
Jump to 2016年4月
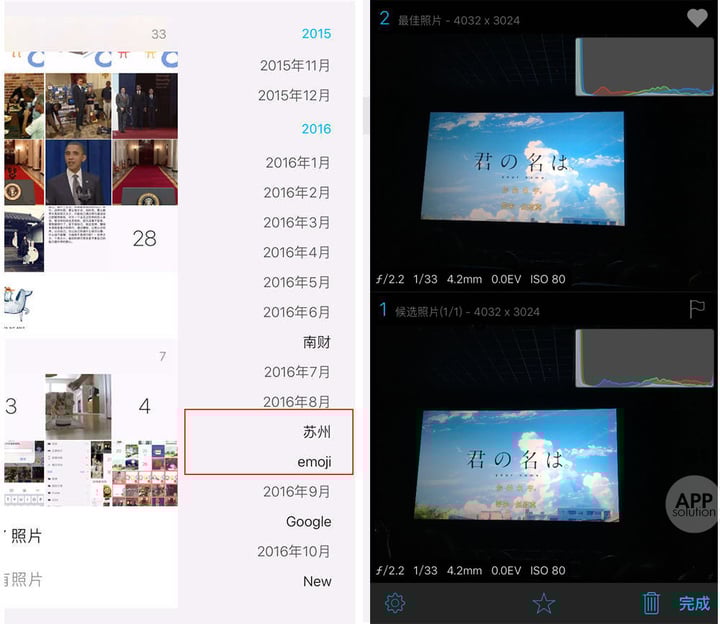pos(297,252)
